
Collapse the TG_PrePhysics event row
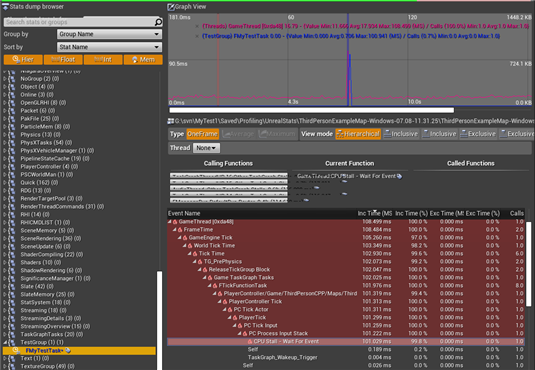[x=194, y=262]
